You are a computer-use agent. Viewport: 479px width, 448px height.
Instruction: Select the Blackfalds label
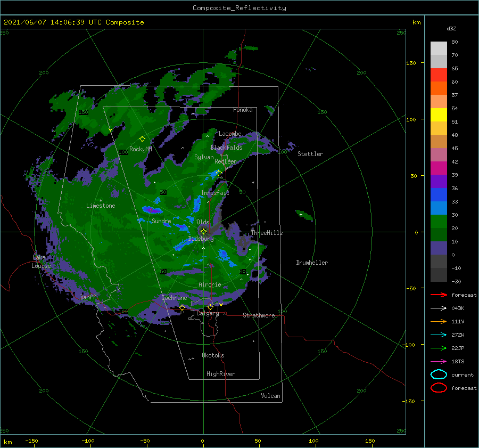pyautogui.click(x=226, y=148)
